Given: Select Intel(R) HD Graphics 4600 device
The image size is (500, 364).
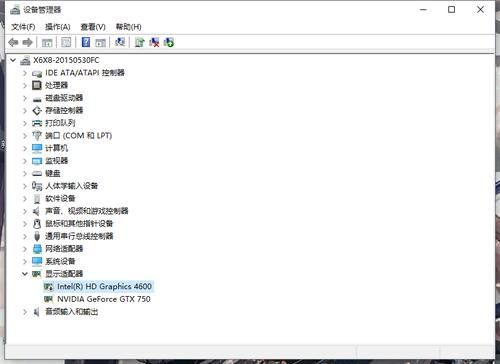Looking at the screenshot, I should [x=104, y=287].
